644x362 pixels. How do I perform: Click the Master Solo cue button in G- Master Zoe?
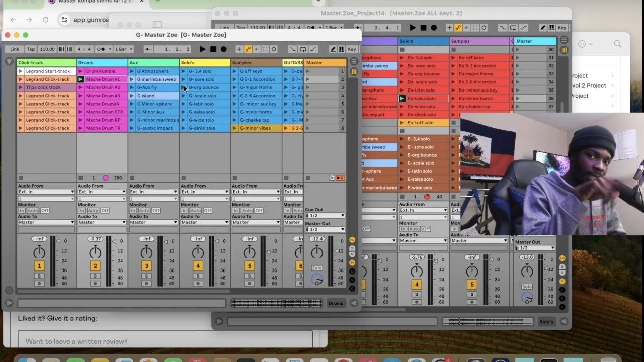point(316,268)
